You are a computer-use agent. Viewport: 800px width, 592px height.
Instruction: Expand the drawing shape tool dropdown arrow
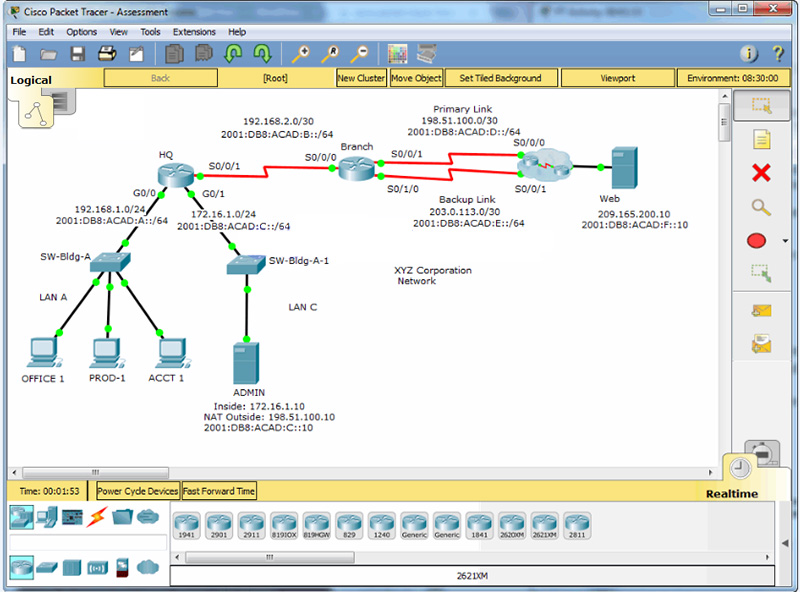point(785,241)
